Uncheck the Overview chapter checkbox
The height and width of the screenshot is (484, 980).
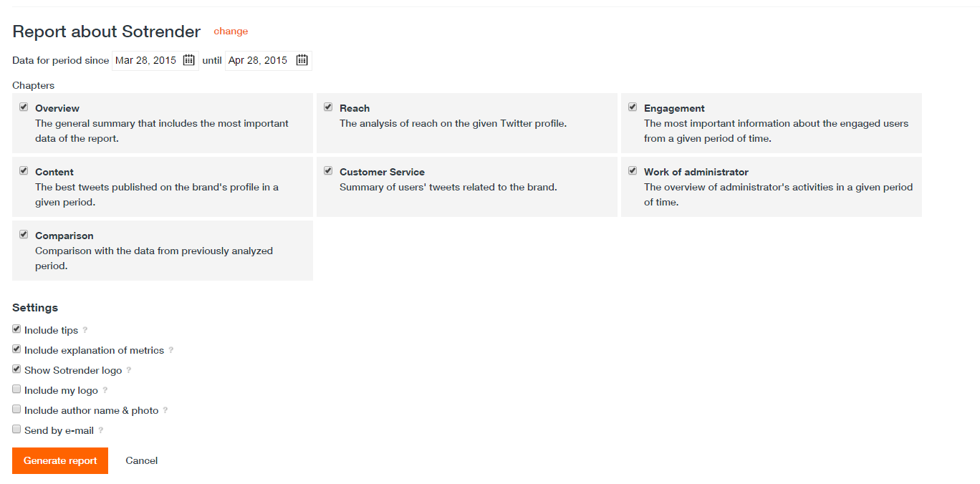click(x=24, y=107)
